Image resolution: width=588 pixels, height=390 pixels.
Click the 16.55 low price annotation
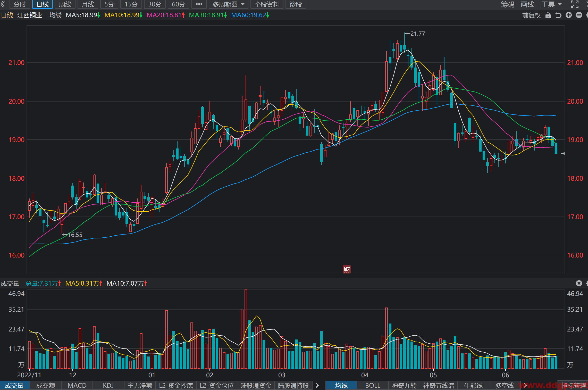click(x=72, y=235)
